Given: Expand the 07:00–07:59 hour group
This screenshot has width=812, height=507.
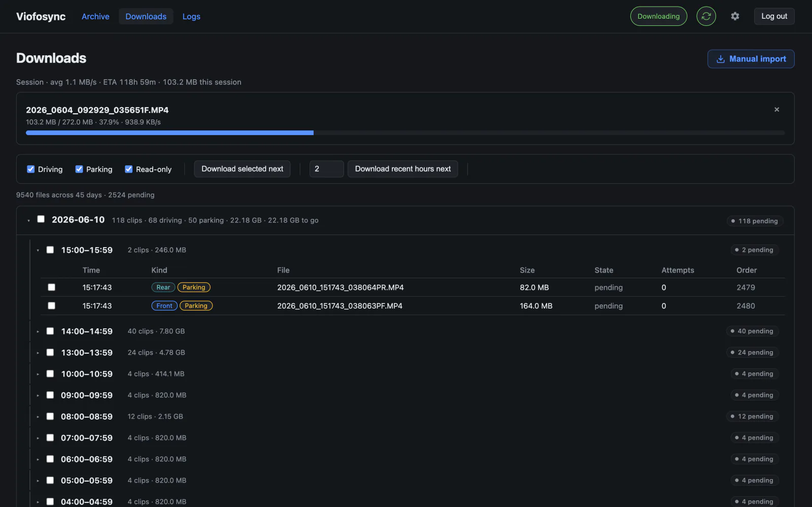Looking at the screenshot, I should pyautogui.click(x=38, y=438).
